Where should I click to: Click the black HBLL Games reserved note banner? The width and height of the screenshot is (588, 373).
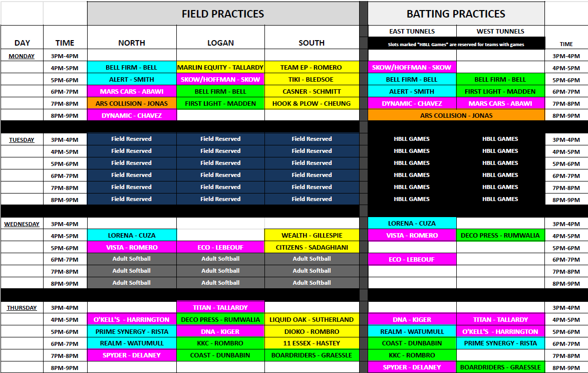point(456,44)
